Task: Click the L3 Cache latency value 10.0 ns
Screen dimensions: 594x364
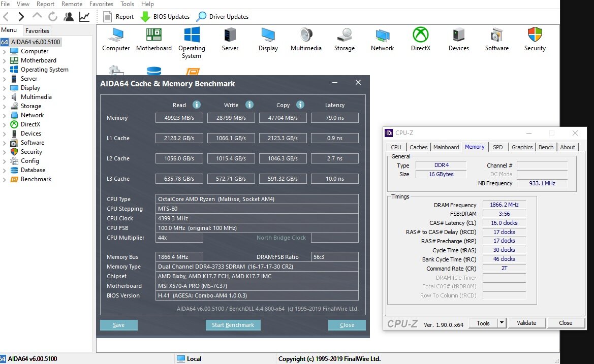Action: click(x=335, y=179)
